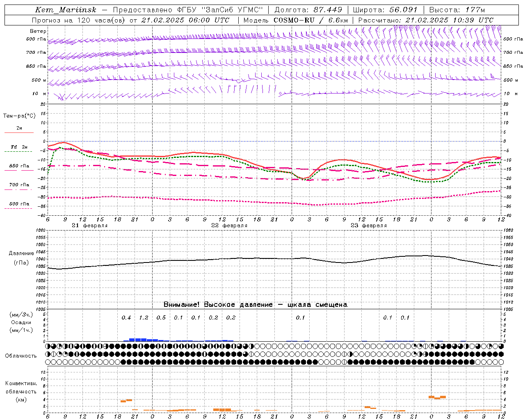Viewport: 525px width, 420px height.
Task: Click the dotted line sample under temperature "500 гПа"
Action: click(x=19, y=208)
